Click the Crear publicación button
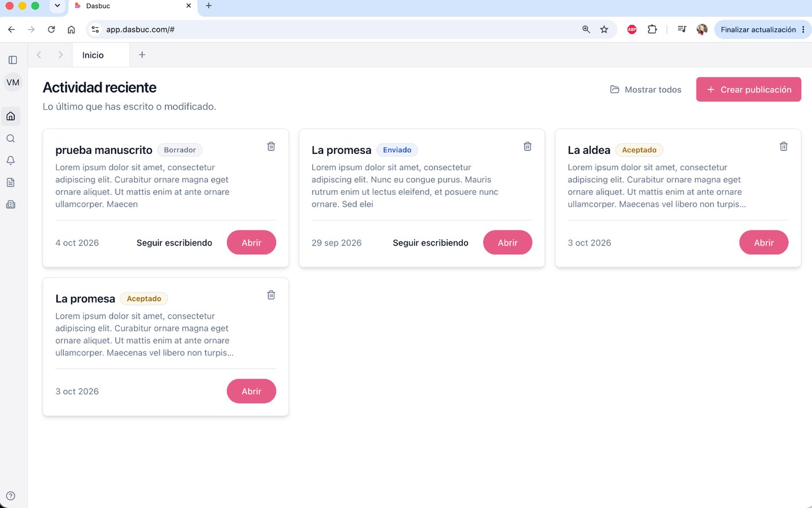 [x=749, y=89]
